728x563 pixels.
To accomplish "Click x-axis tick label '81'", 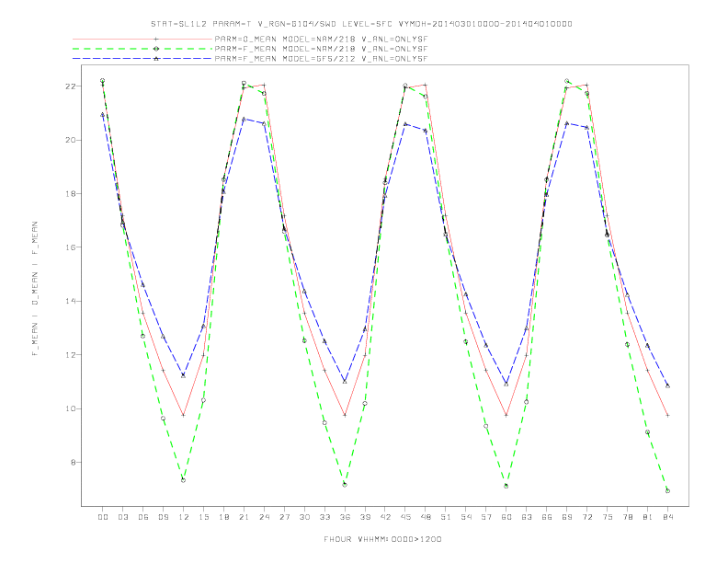I will [648, 517].
